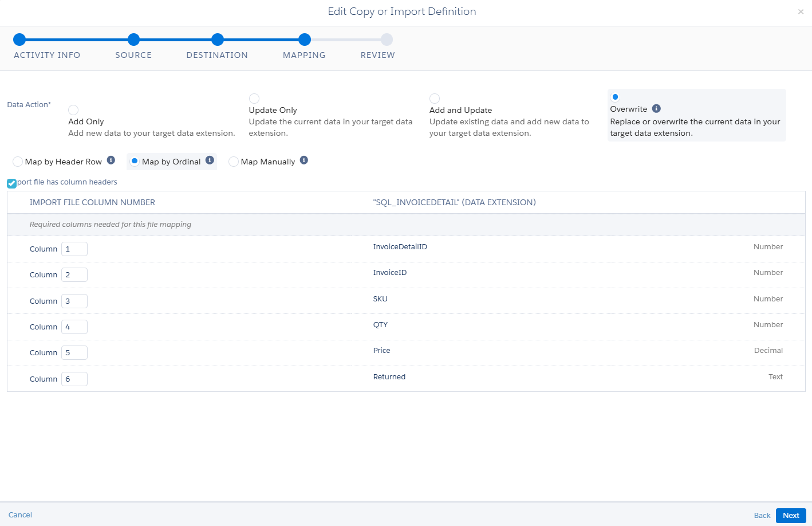Image resolution: width=812 pixels, height=526 pixels.
Task: Open the Destination step in wizard
Action: point(217,40)
